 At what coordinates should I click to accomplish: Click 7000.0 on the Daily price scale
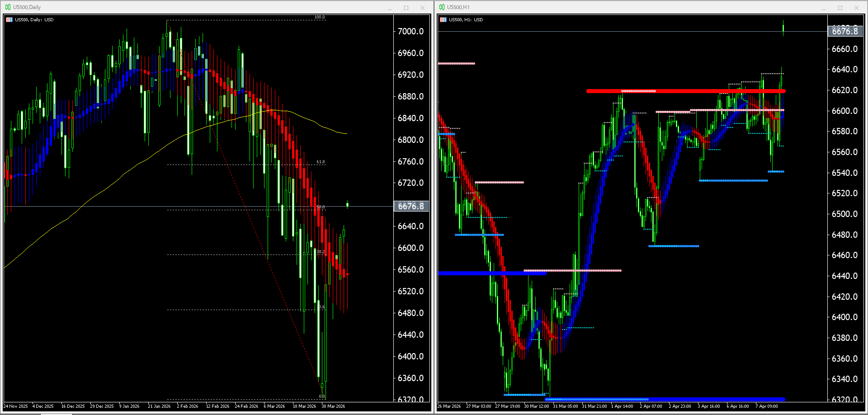click(x=410, y=31)
